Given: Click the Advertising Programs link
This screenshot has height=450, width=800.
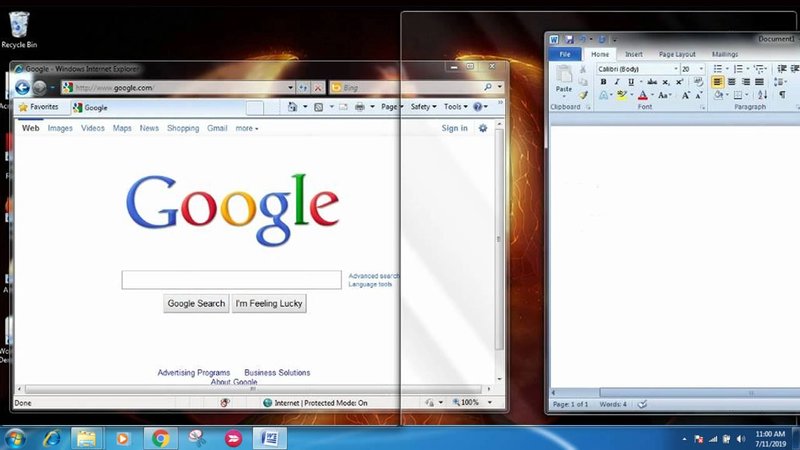Looking at the screenshot, I should 193,373.
